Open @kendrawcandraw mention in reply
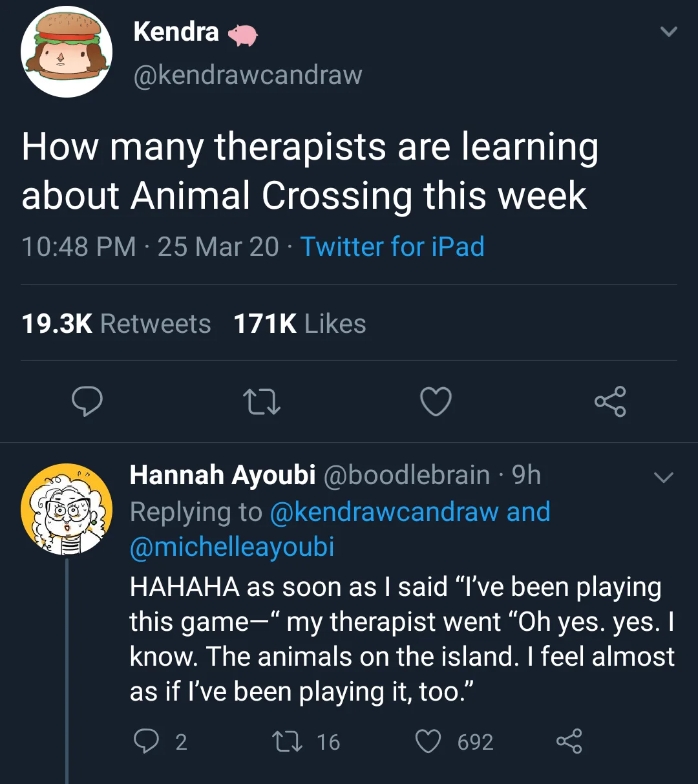 point(384,512)
